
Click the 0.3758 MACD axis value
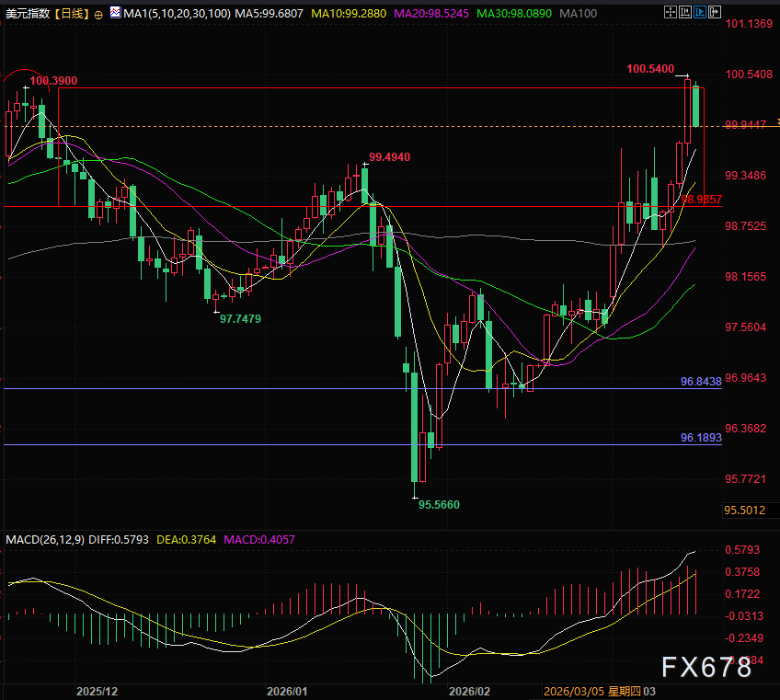(x=742, y=572)
